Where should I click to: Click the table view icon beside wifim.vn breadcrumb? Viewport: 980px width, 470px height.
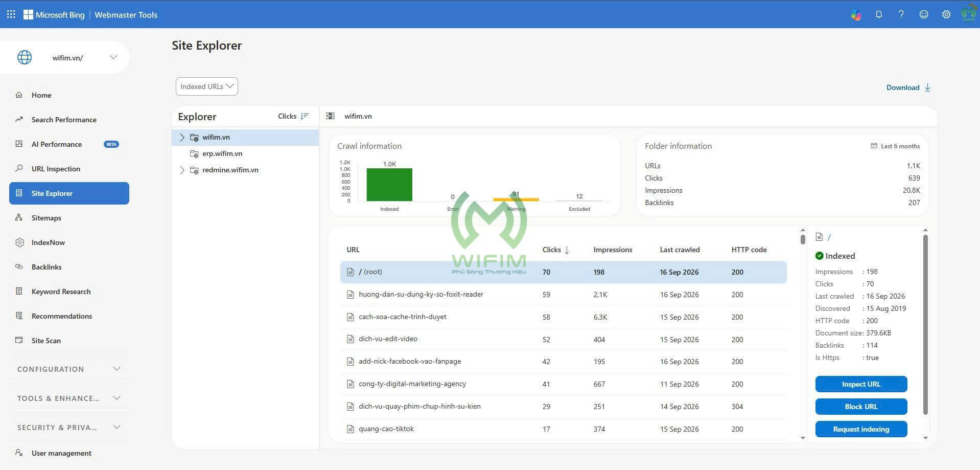click(x=331, y=116)
